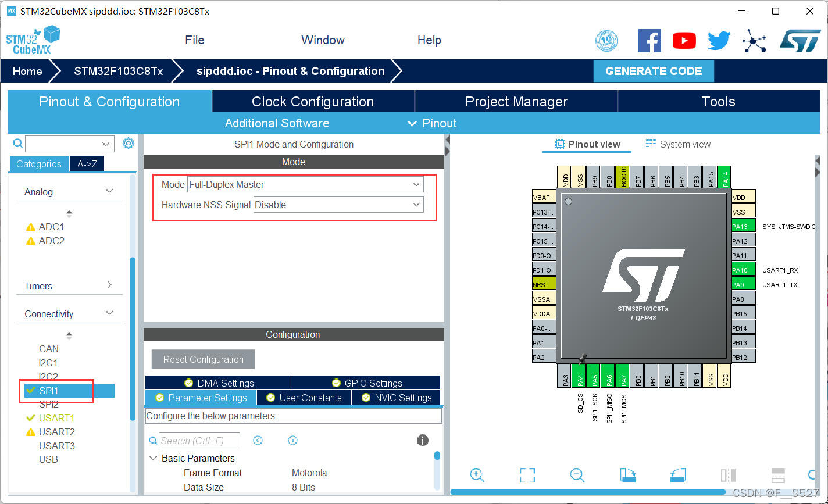
Task: Go to next parameter search result
Action: (x=293, y=441)
